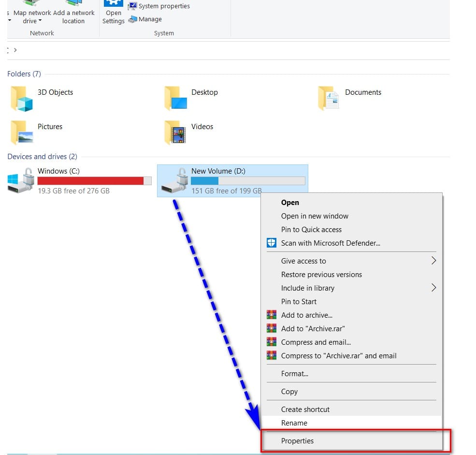Select the Documents folder icon
The width and height of the screenshot is (476, 455).
[x=329, y=98]
